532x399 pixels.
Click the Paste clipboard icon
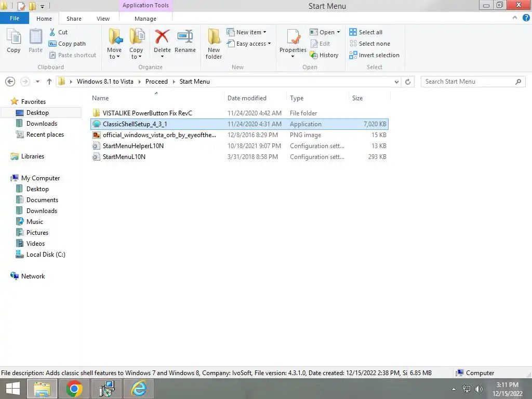click(35, 41)
